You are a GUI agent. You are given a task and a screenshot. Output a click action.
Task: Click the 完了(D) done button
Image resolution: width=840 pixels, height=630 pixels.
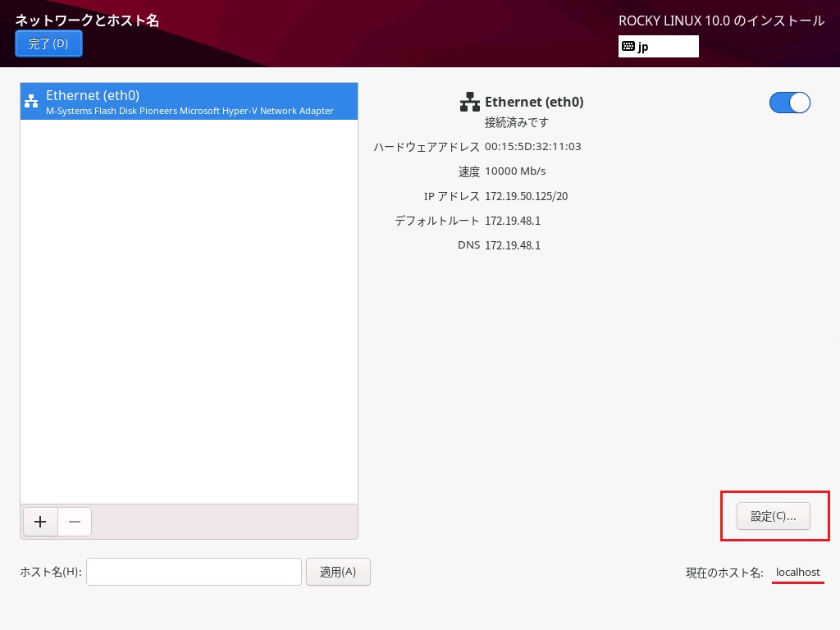48,43
